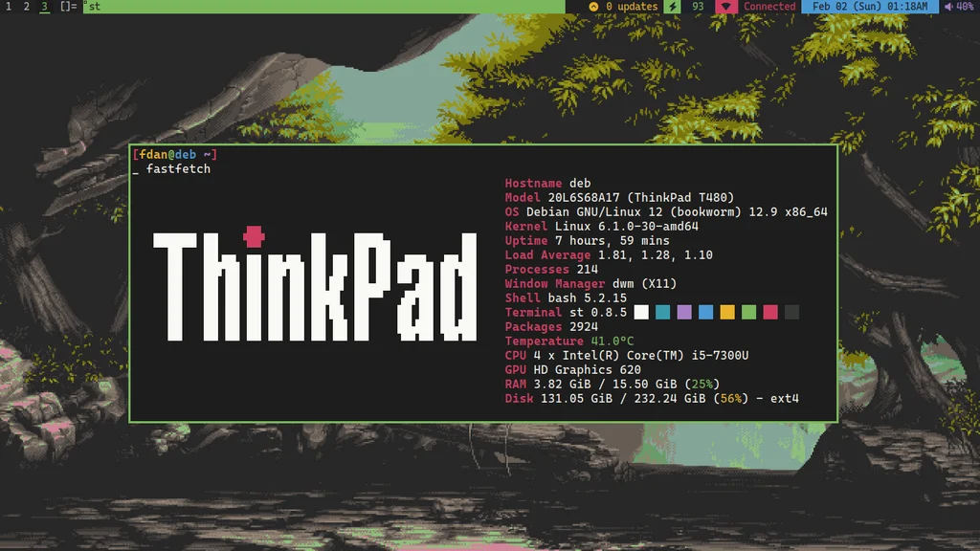Click the 'Terminal st 0.8.5' text
This screenshot has width=980, height=551.
(x=566, y=313)
